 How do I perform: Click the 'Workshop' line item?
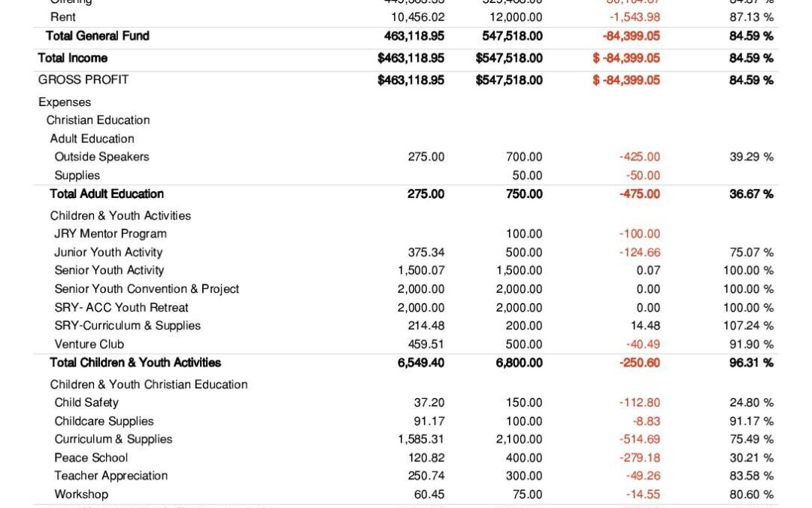click(81, 494)
